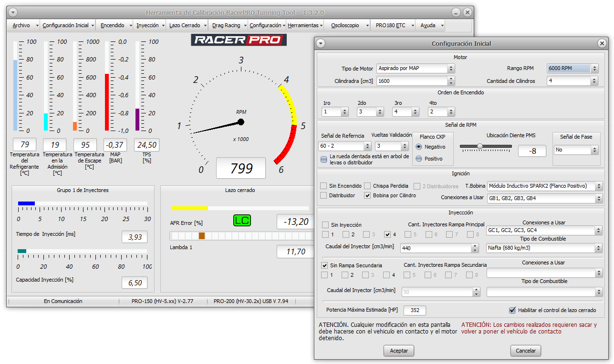Click the Capacidad Inyección teal bar
614x364 pixels.
coord(22,251)
